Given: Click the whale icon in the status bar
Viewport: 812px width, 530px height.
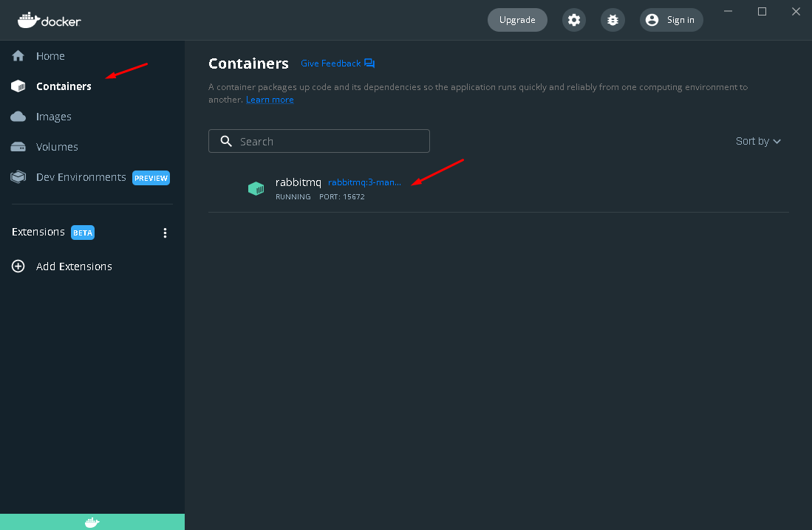Looking at the screenshot, I should pyautogui.click(x=92, y=522).
